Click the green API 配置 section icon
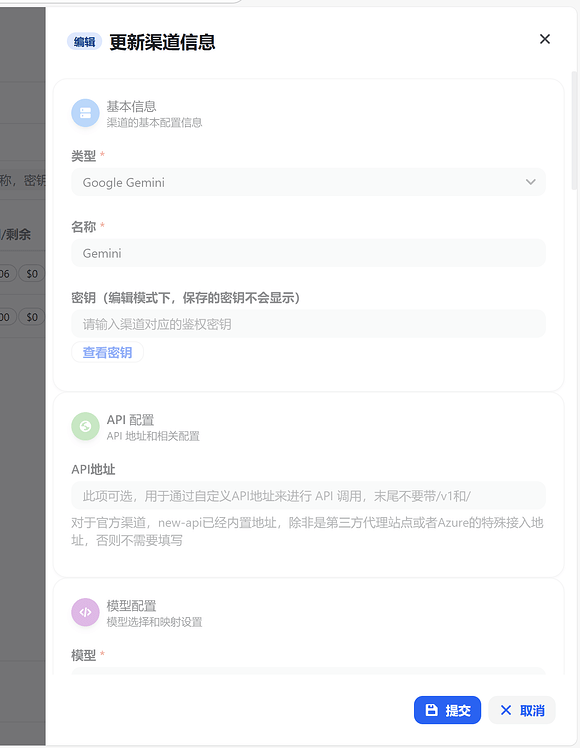 tap(85, 426)
